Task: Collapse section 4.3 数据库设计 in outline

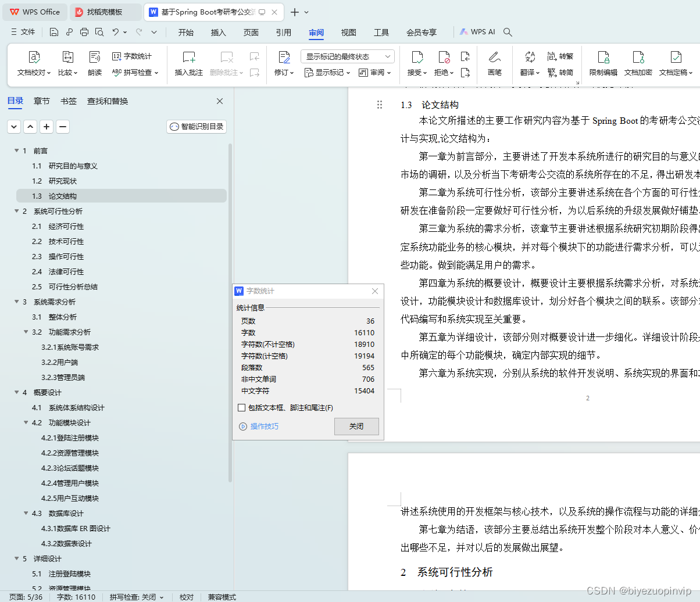Action: tap(26, 514)
